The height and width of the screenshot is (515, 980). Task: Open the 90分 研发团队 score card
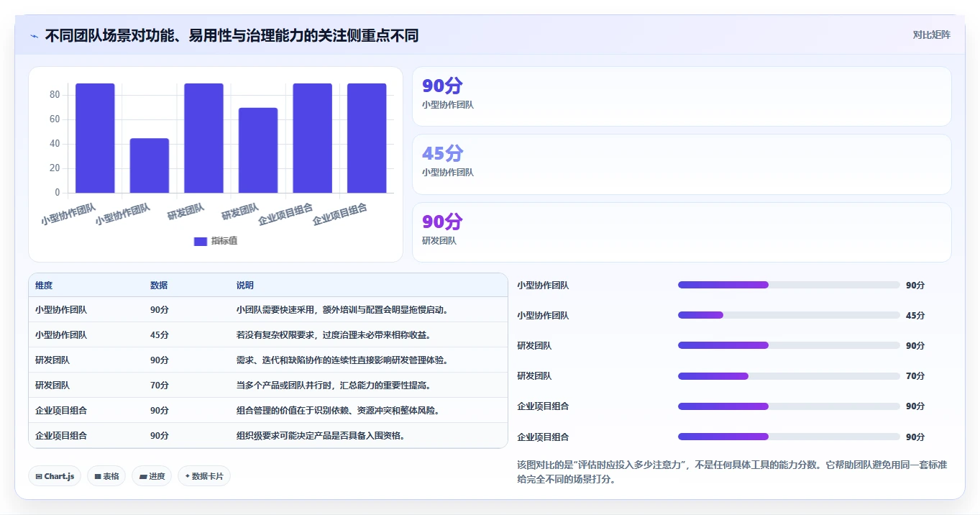click(682, 232)
